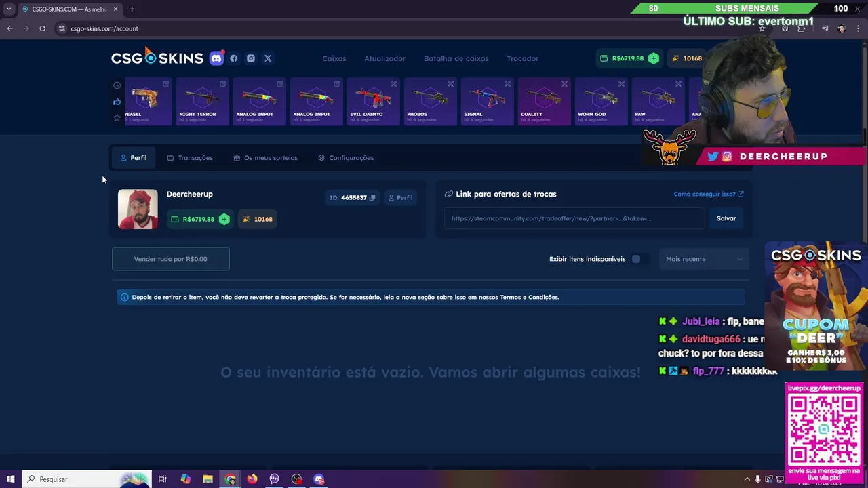Click the R$6719.88 balance in profile card
The width and height of the screenshot is (868, 488).
tap(199, 219)
